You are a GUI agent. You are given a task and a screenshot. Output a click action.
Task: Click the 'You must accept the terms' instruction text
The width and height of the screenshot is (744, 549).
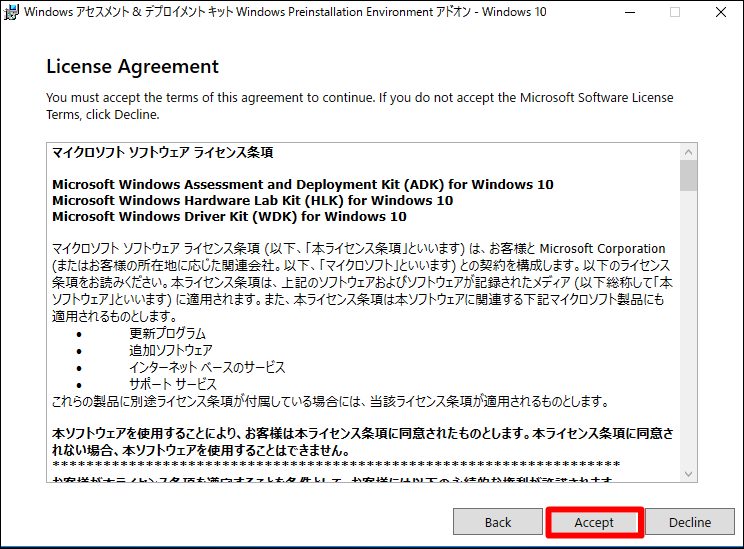[360, 106]
